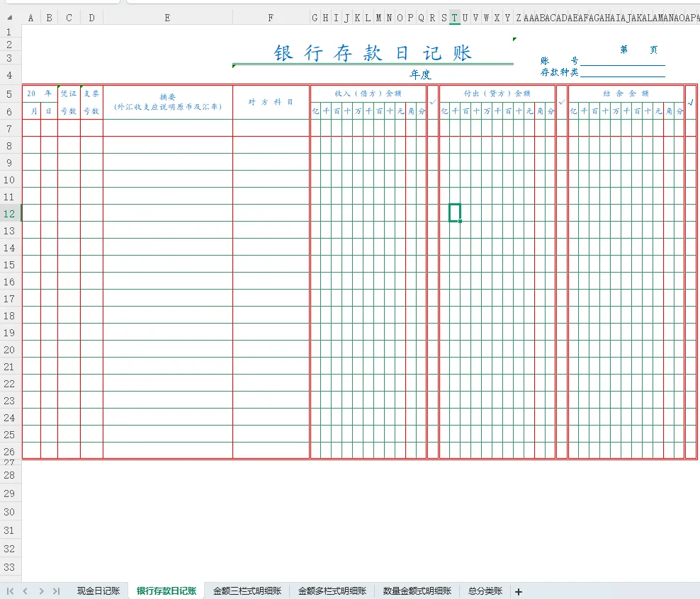Add a new sheet with plus button
Image resolution: width=700 pixels, height=599 pixels.
[x=519, y=592]
